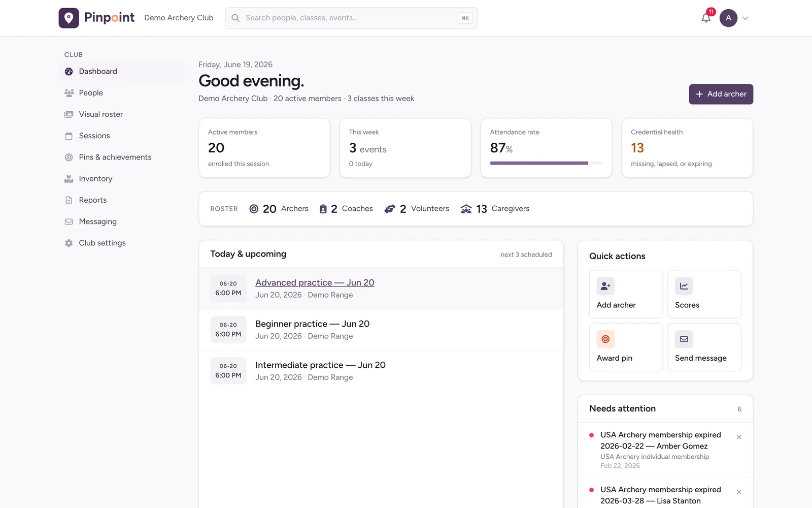Click the 2 Coaches roster count
Image resolution: width=812 pixels, height=508 pixels.
pyautogui.click(x=346, y=209)
